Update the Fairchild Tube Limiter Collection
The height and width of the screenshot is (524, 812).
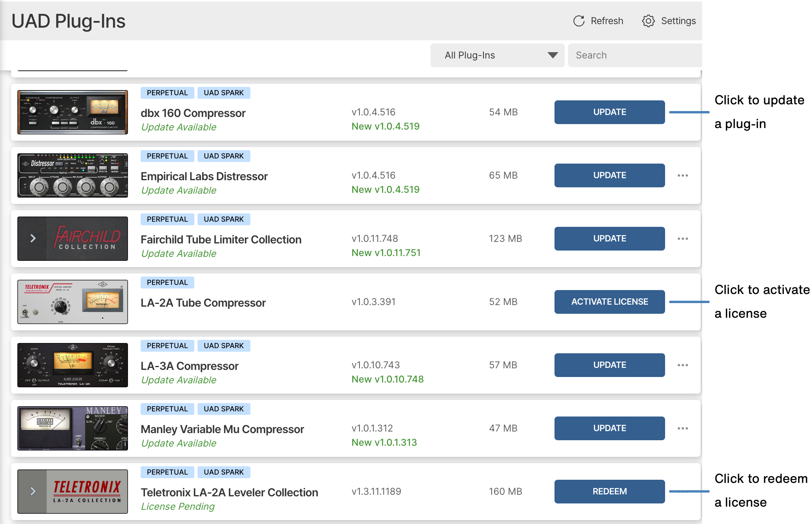click(x=609, y=239)
